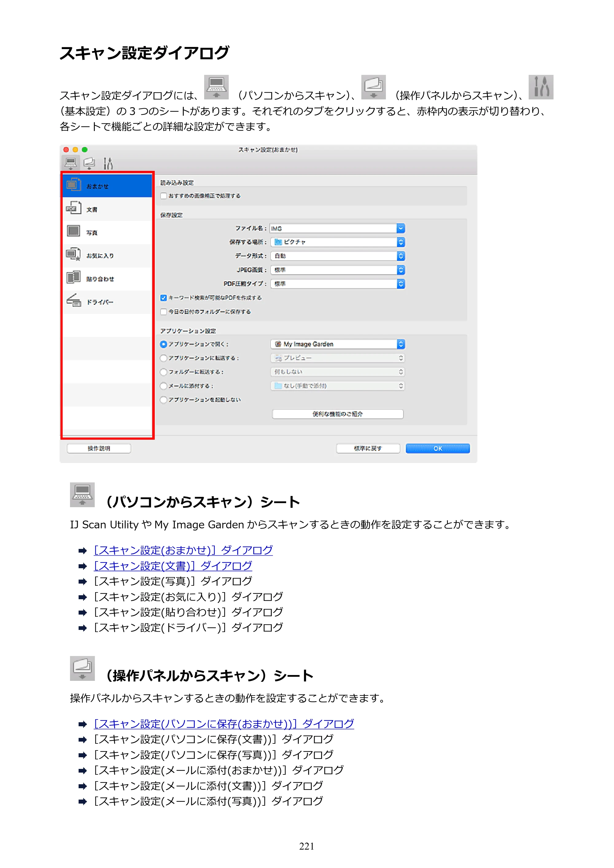Screen dimensions: 614x868
Task: Click the computer scan icon in the intro paragraph
Action: pyautogui.click(x=216, y=87)
